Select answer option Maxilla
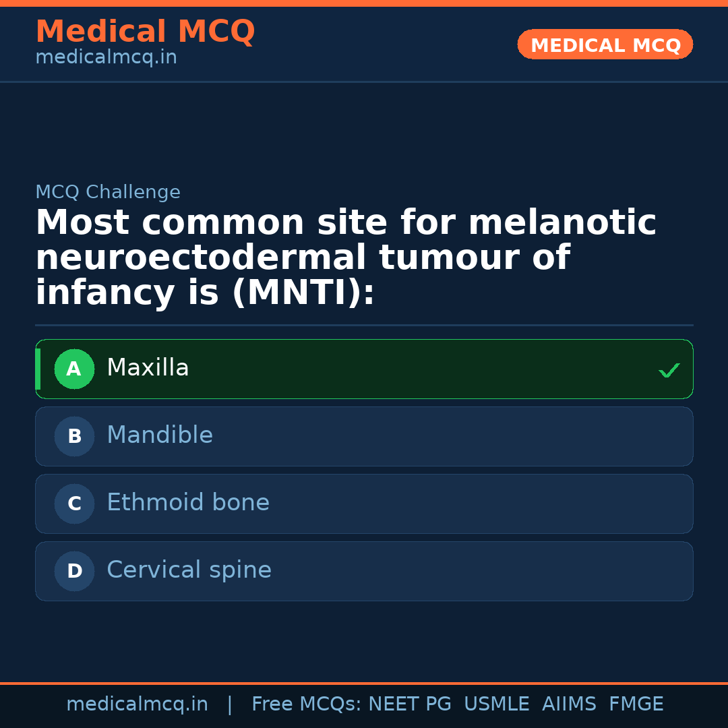 point(364,369)
